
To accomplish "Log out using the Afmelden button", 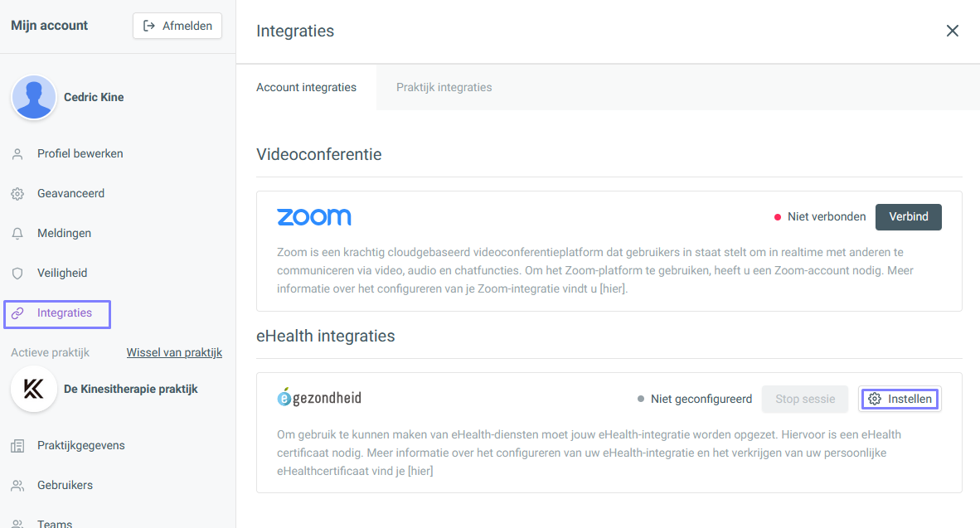I will pos(177,26).
